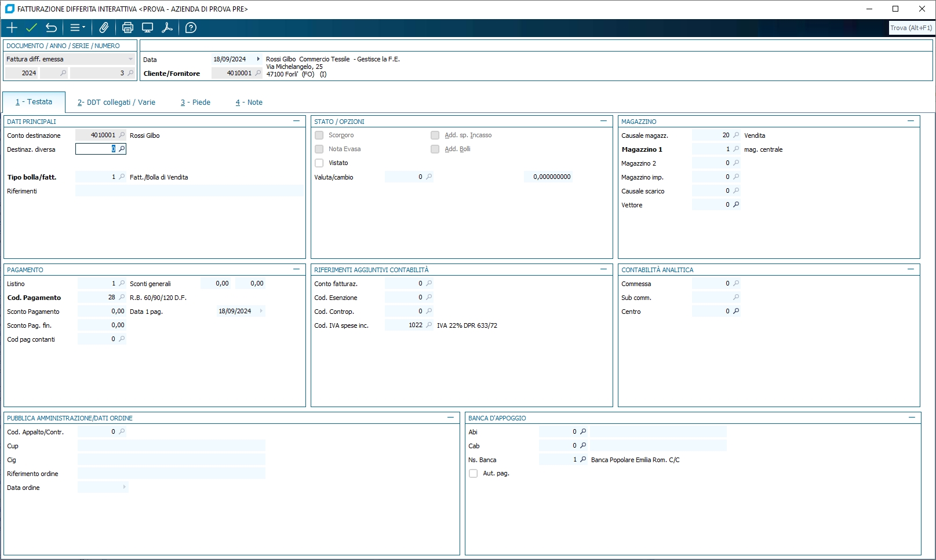Screen dimensions: 936x560
Task: Open the toolbar list menu dropdown
Action: (x=77, y=28)
